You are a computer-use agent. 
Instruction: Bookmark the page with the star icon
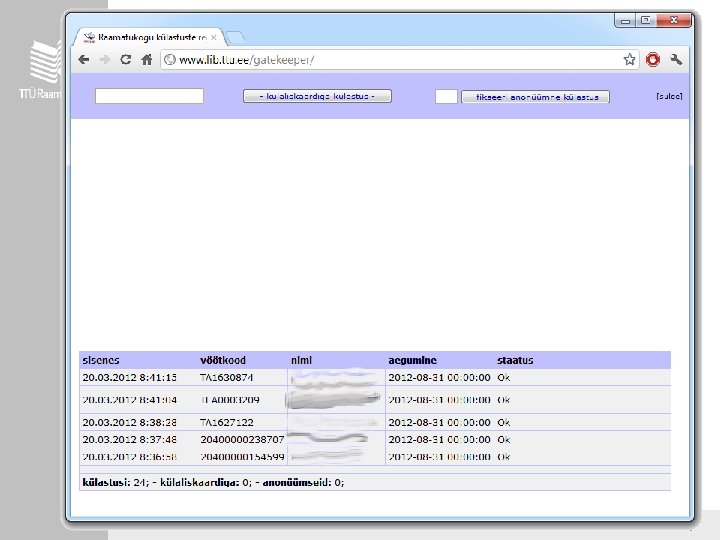pos(629,59)
